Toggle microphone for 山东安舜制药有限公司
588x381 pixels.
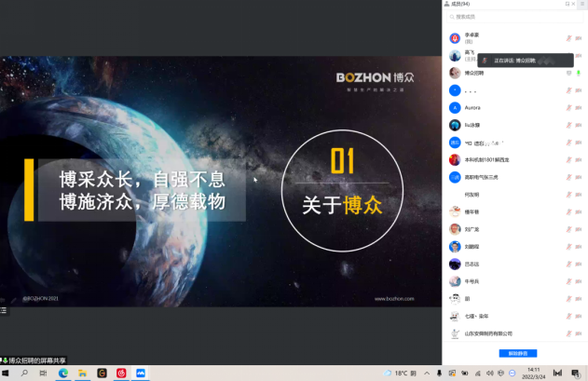pyautogui.click(x=568, y=333)
